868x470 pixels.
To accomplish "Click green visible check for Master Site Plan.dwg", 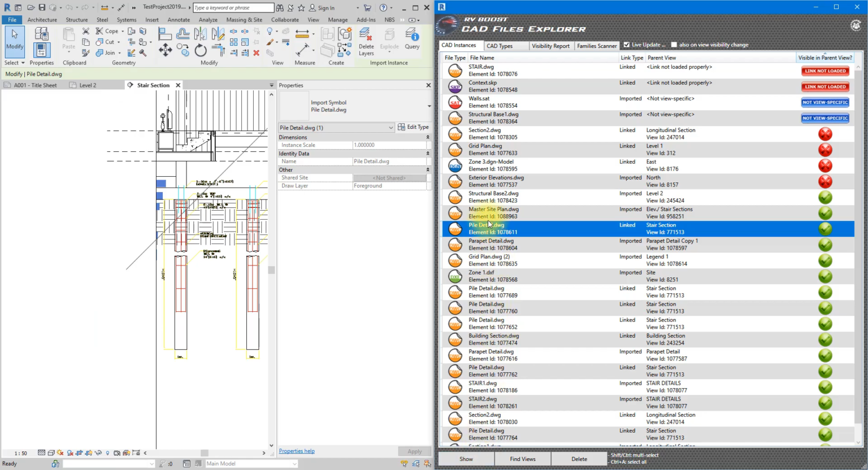I will pos(825,213).
